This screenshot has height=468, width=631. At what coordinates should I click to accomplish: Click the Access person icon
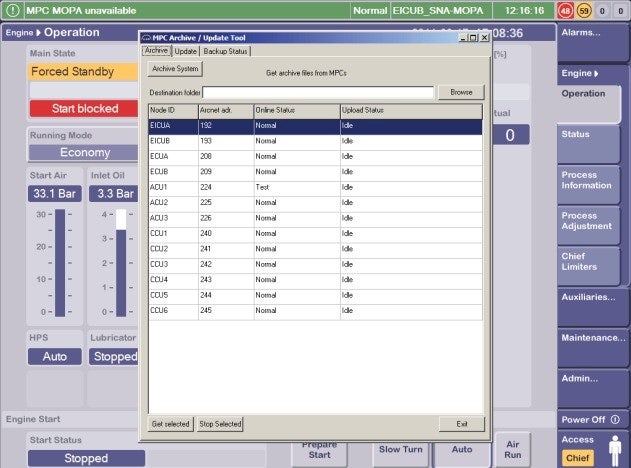pos(615,450)
